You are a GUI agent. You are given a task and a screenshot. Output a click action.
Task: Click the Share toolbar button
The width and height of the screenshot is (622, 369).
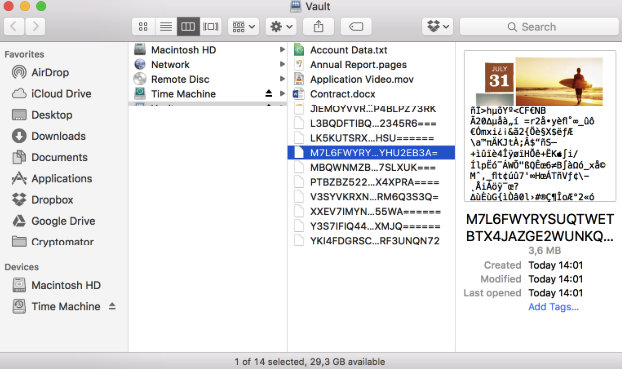click(x=318, y=27)
